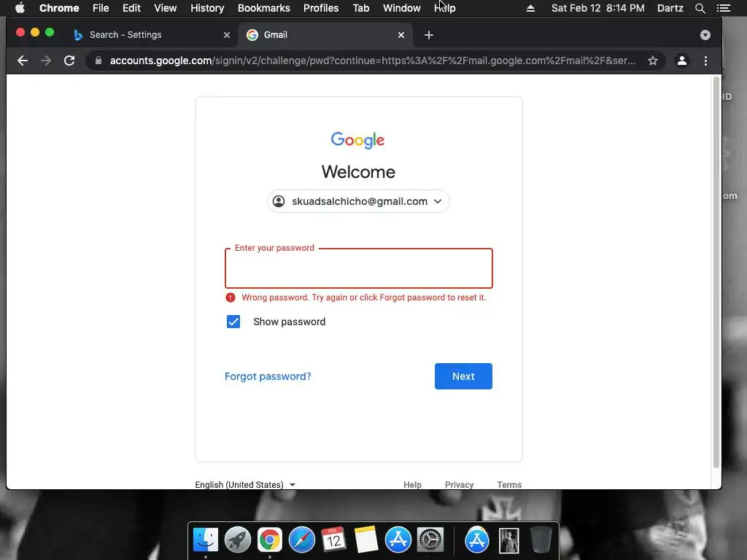Open Notes from the Dock
Viewport: 747px width, 560px height.
point(366,540)
